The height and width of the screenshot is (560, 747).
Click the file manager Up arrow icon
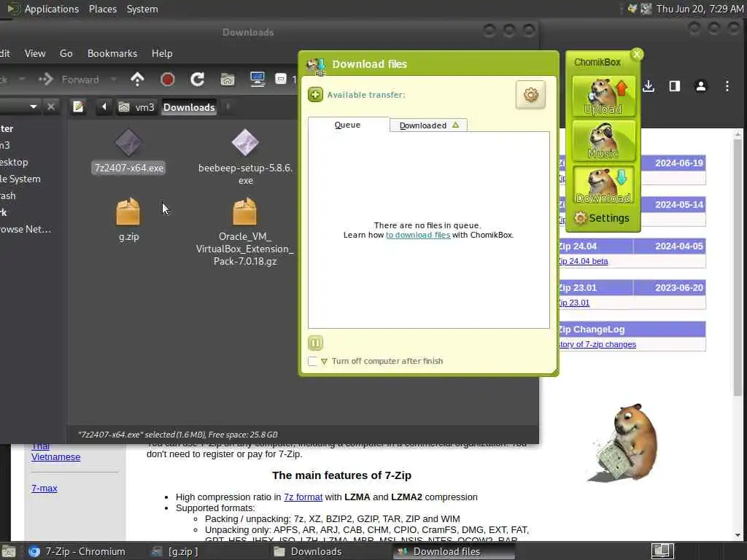tap(138, 79)
